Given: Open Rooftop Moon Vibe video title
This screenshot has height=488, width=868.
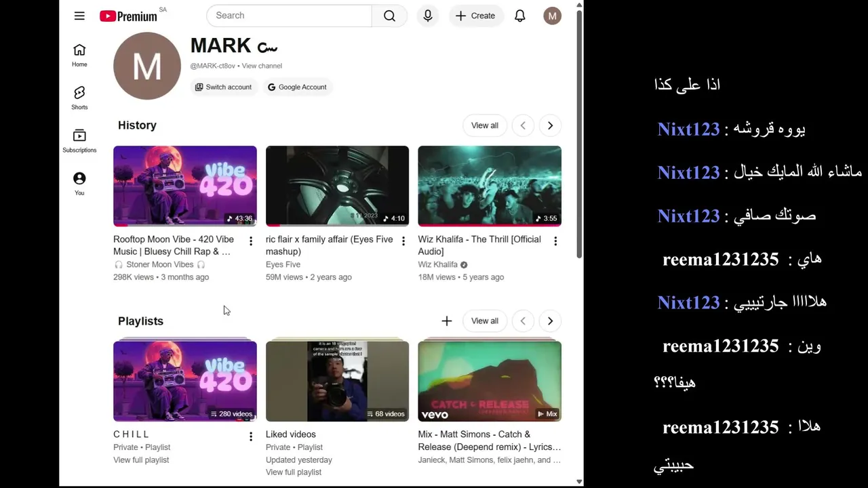Looking at the screenshot, I should click(174, 245).
